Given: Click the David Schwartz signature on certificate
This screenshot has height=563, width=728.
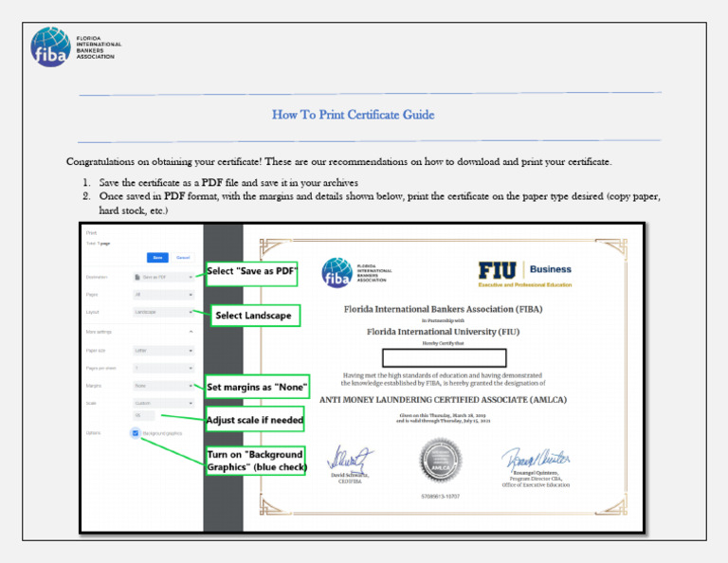Looking at the screenshot, I should pyautogui.click(x=350, y=459).
